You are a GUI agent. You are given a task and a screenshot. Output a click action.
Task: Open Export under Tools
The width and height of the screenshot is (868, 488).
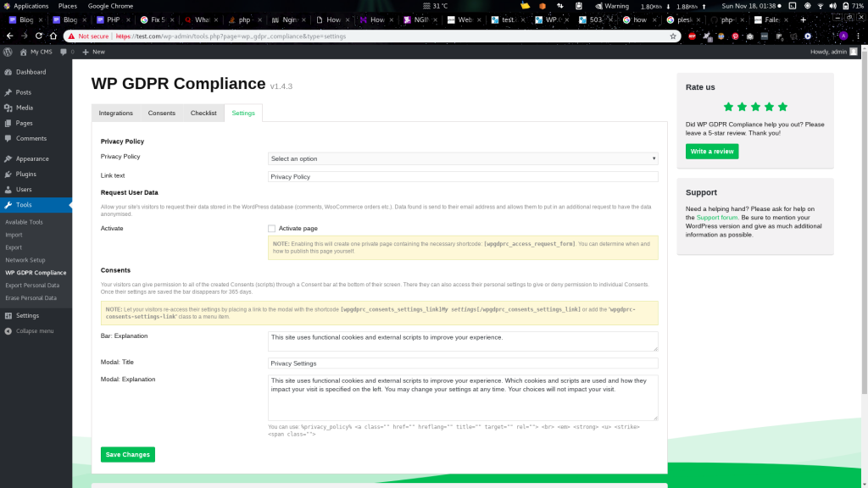14,248
